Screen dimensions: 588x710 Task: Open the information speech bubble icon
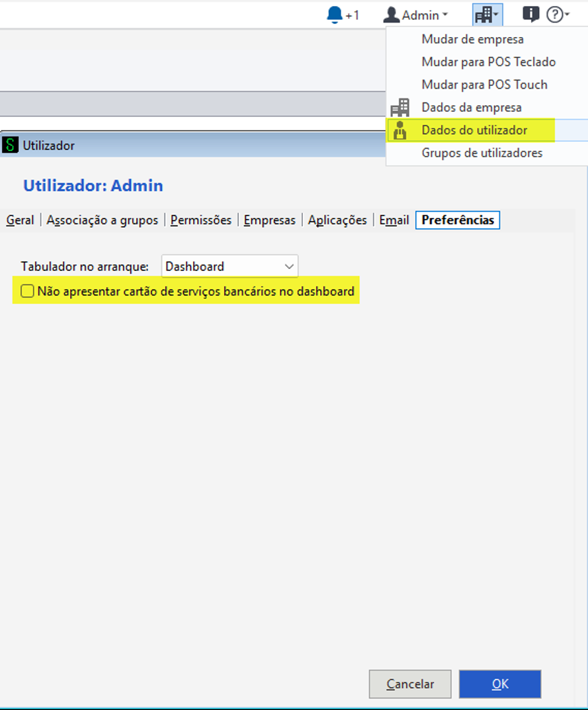[530, 15]
